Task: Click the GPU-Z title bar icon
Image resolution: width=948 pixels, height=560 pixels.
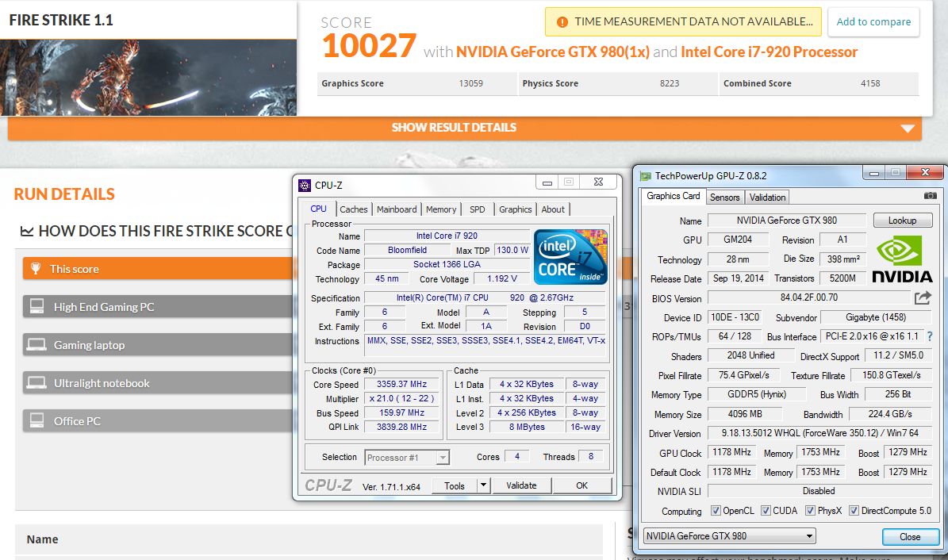Action: tap(645, 175)
